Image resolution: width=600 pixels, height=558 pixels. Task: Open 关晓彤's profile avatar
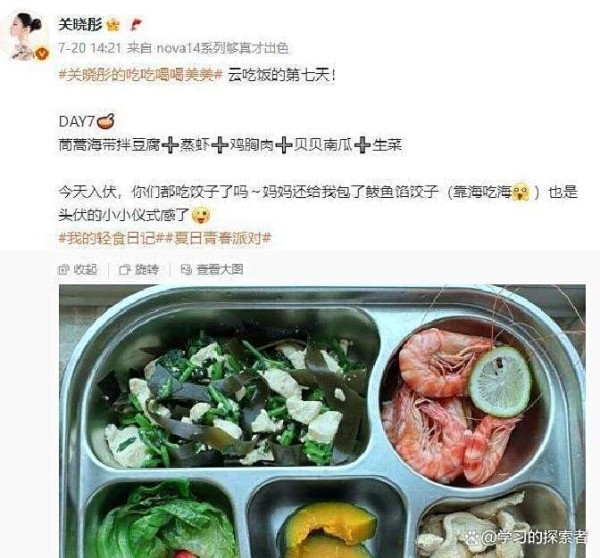[26, 36]
